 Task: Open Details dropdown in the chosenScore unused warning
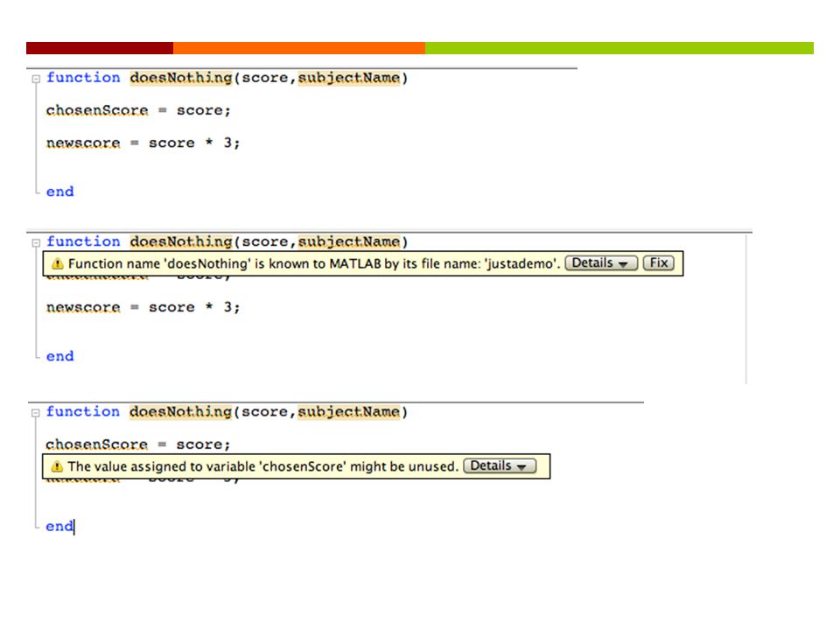(500, 466)
